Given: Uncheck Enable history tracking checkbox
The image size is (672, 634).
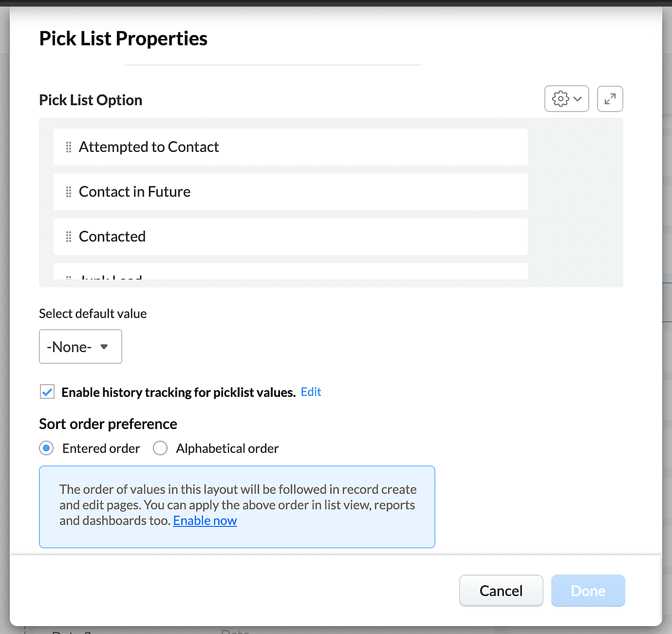Looking at the screenshot, I should pyautogui.click(x=47, y=392).
